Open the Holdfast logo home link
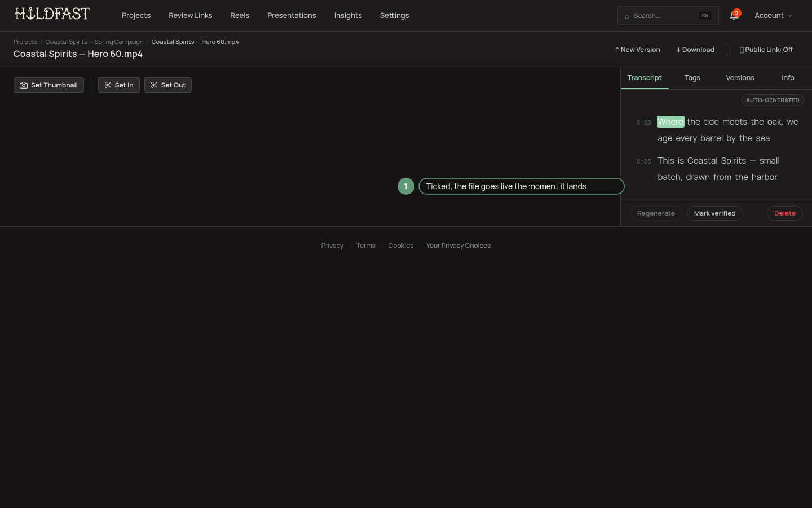 click(x=52, y=14)
